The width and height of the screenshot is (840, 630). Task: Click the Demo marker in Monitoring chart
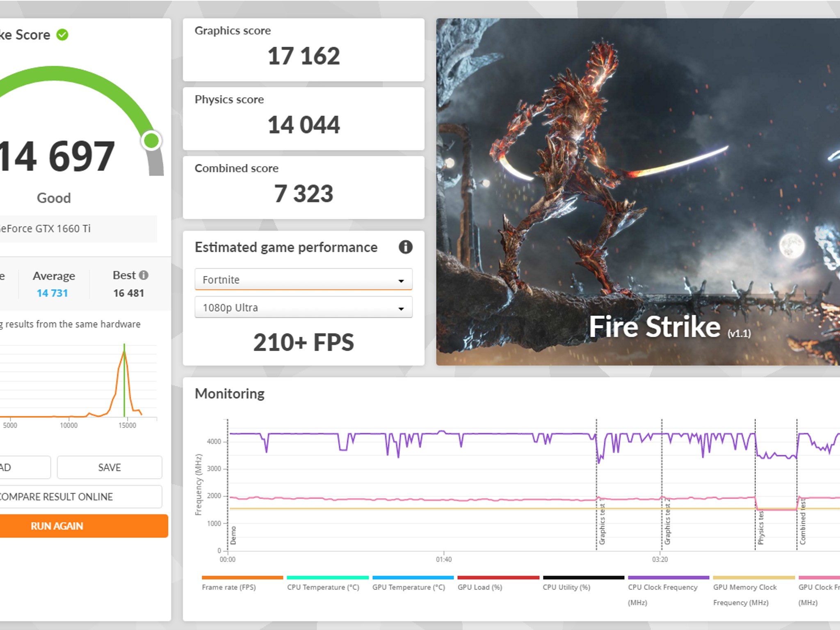(x=233, y=535)
